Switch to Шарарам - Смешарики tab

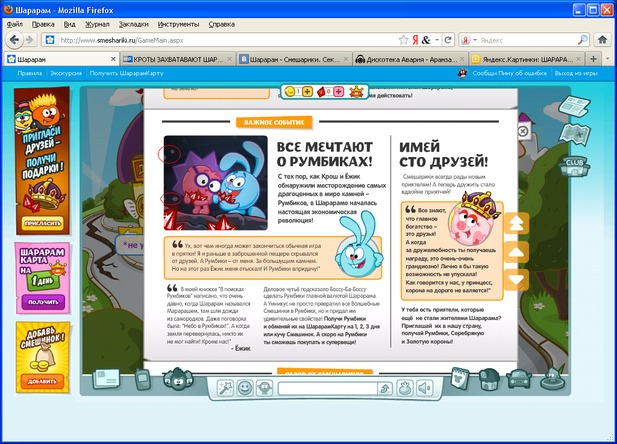pyautogui.click(x=294, y=59)
